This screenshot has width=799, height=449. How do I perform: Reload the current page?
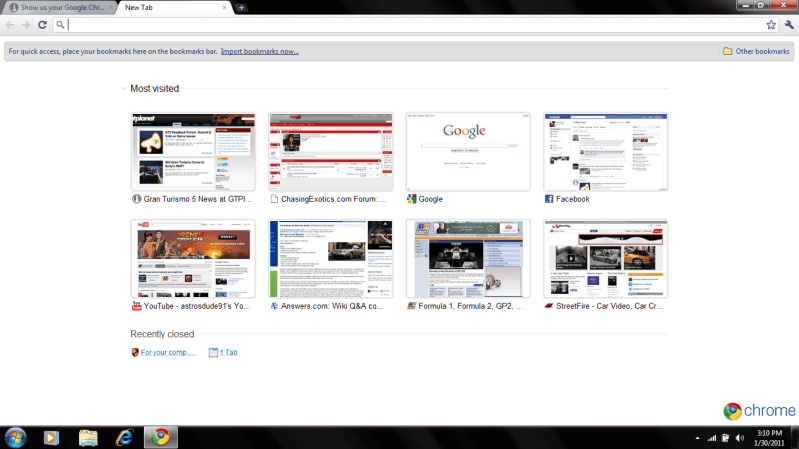click(42, 24)
